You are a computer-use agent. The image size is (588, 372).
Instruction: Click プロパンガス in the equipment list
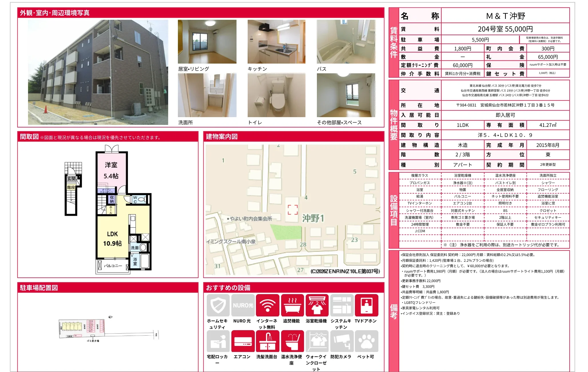coord(420,183)
